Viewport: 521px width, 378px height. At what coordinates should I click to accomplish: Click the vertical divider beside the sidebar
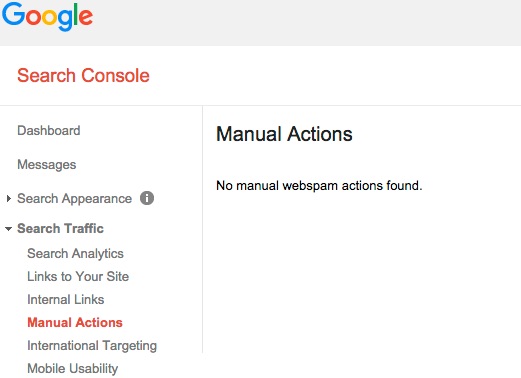(202, 229)
